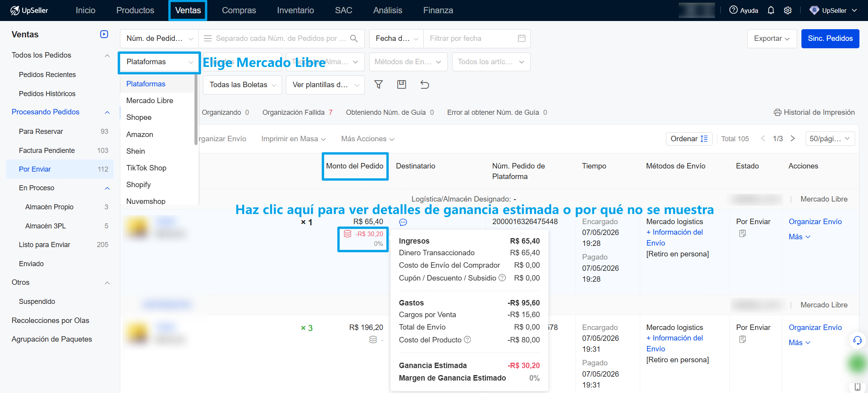This screenshot has width=868, height=393.
Task: Select the Organización Fallida status tab
Action: tap(298, 112)
